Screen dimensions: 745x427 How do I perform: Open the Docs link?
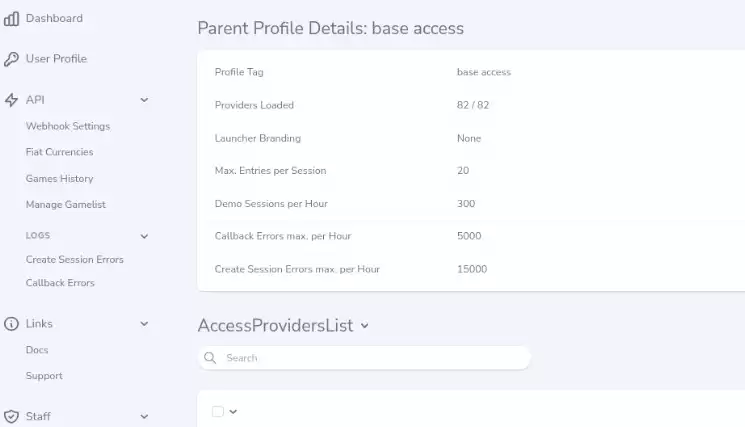(37, 350)
